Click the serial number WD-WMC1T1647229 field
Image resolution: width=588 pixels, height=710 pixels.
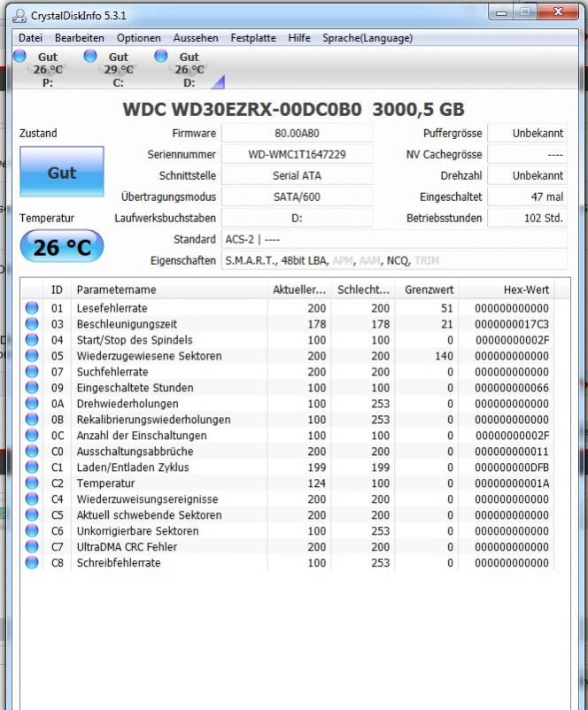coord(297,154)
